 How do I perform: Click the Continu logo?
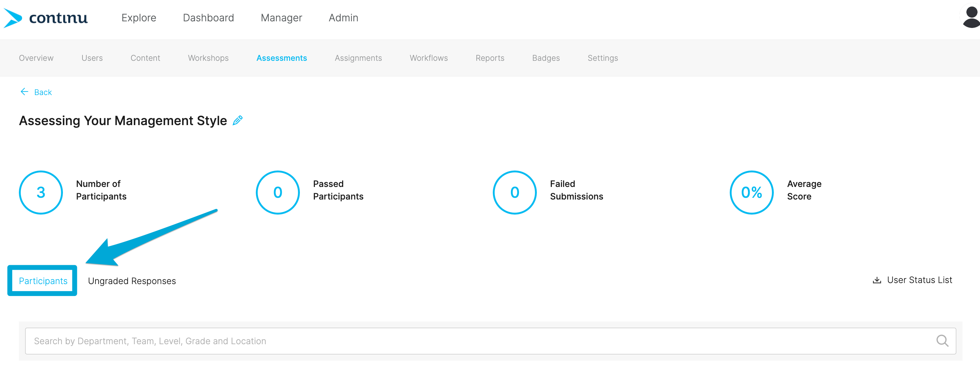pyautogui.click(x=46, y=18)
